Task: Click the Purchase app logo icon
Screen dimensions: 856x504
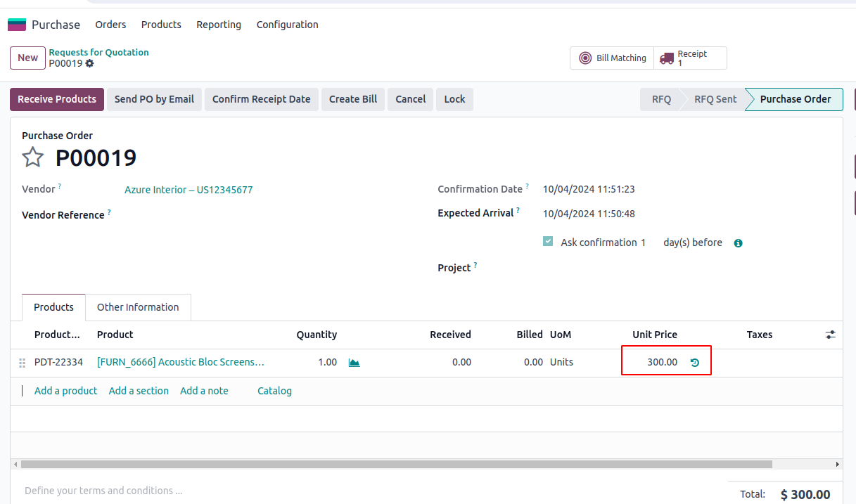Action: click(17, 25)
